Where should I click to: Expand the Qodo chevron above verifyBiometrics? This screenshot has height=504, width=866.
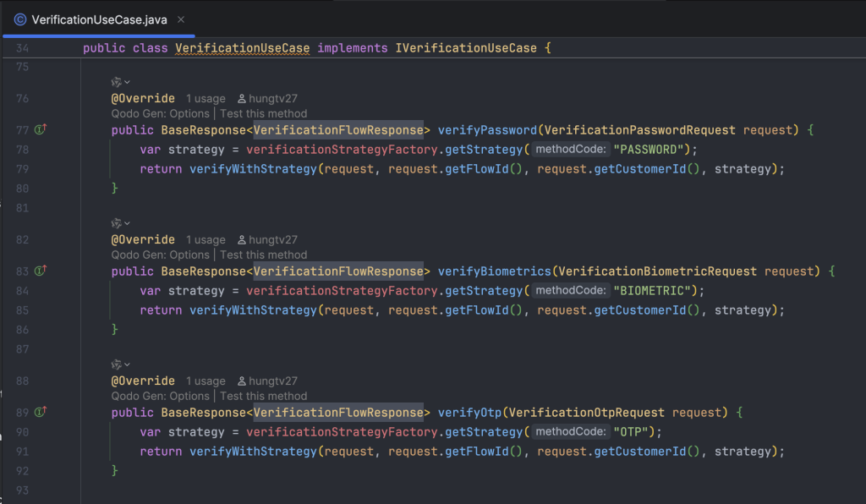[128, 223]
